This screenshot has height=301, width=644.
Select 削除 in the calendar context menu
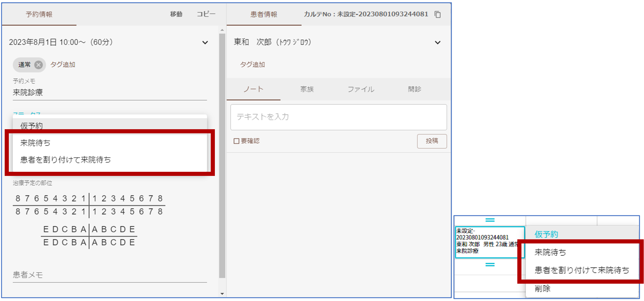(x=542, y=289)
